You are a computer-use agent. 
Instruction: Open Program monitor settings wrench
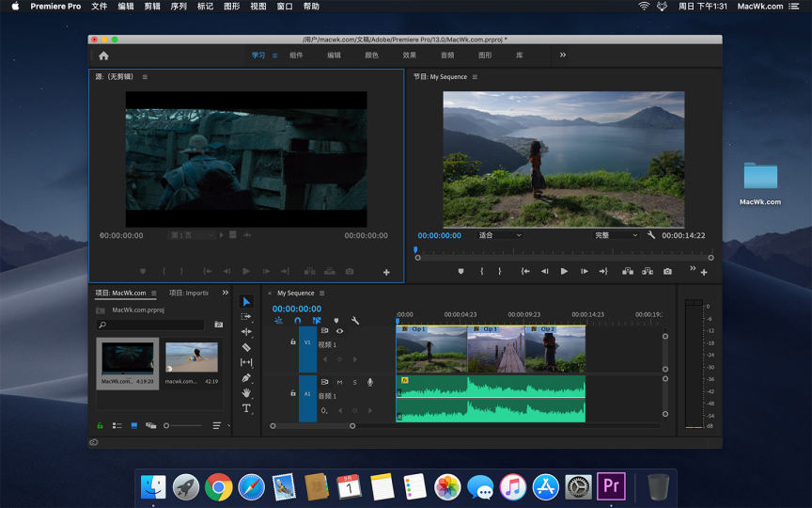click(651, 235)
